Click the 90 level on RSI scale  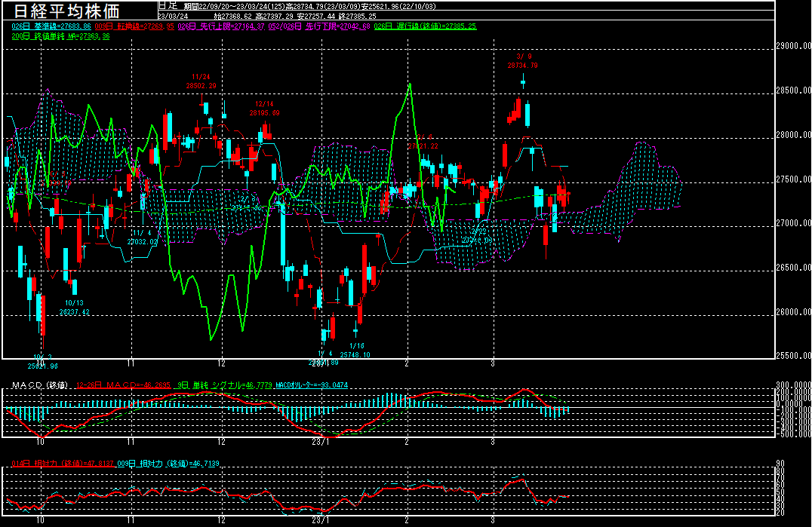point(780,464)
